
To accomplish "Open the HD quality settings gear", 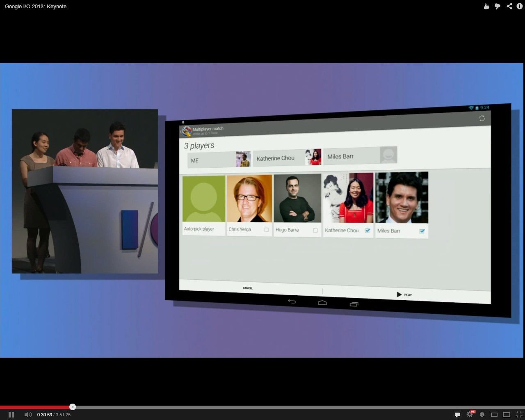I will coord(470,415).
